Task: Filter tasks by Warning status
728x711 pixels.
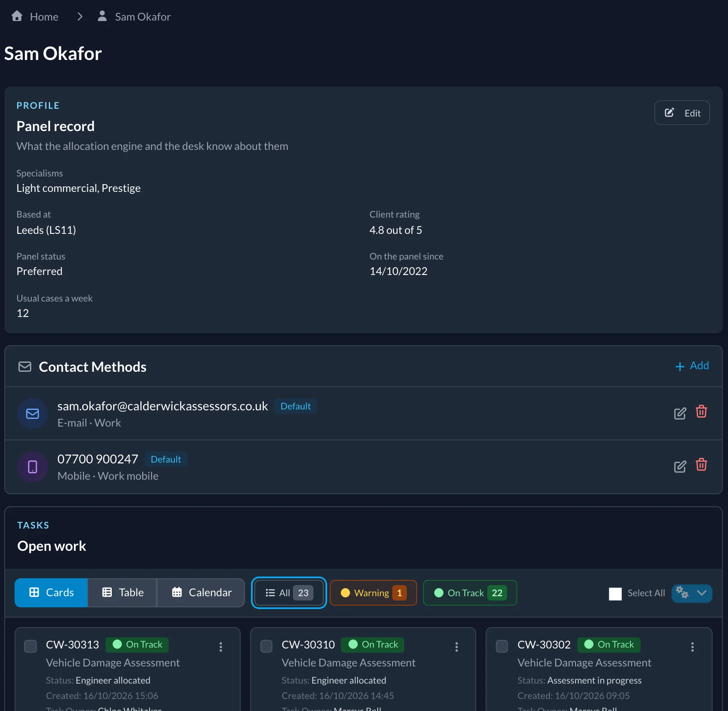Action: (373, 593)
